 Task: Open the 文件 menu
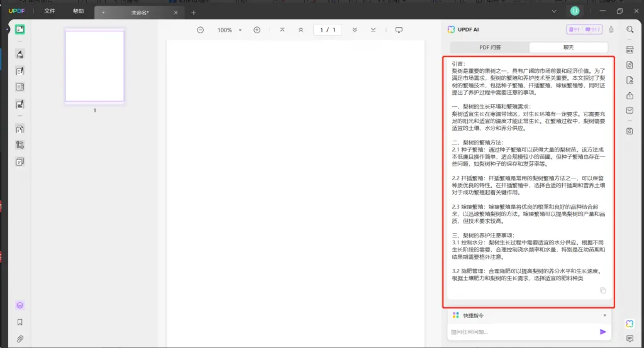(50, 11)
